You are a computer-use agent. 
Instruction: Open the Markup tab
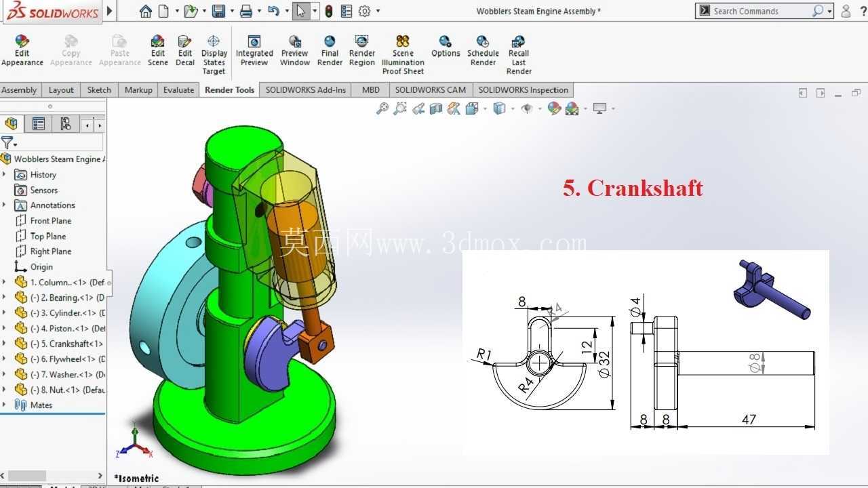[x=138, y=89]
